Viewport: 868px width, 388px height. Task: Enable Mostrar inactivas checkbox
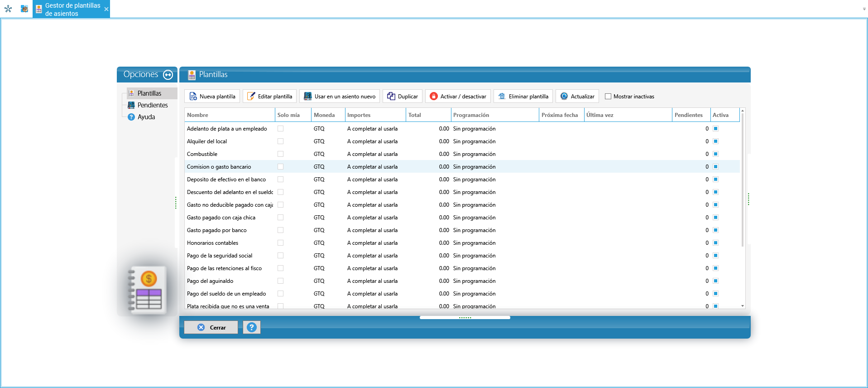click(608, 96)
